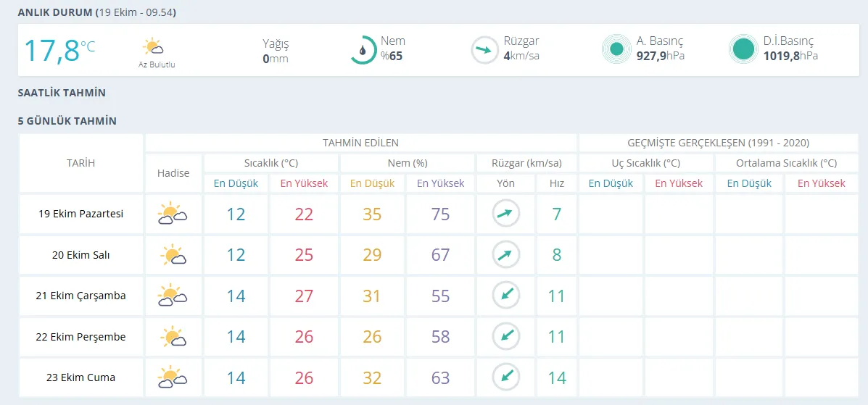
Task: Click weather icon for 23 Ekim Cuma
Action: click(172, 377)
